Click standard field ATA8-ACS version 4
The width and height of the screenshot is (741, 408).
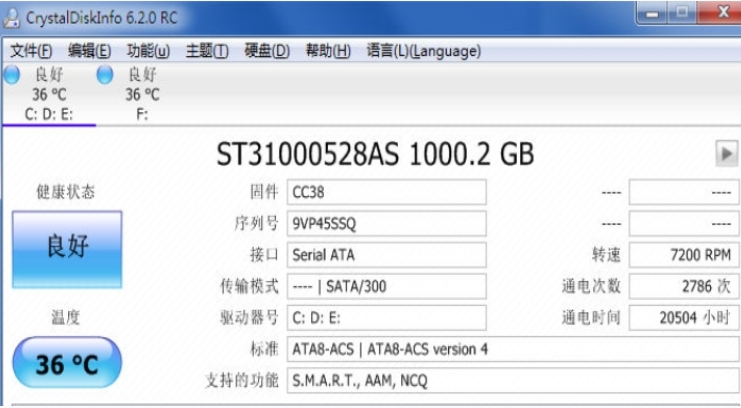tap(513, 349)
